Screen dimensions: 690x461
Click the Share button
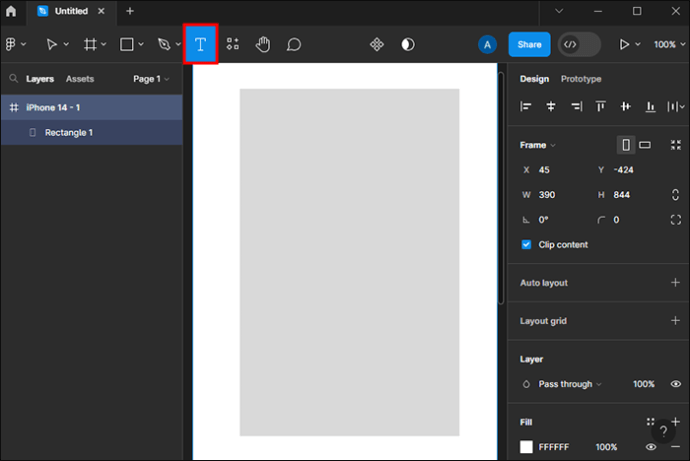click(529, 45)
